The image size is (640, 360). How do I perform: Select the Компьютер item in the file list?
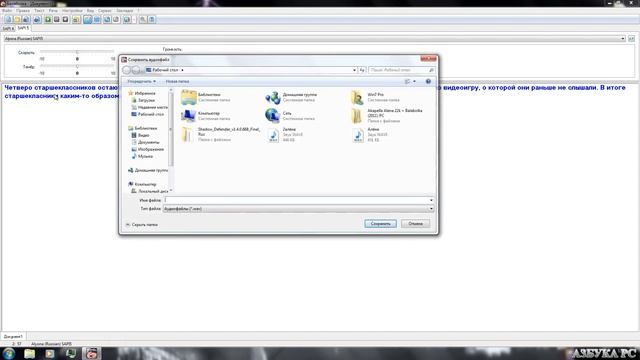[x=206, y=116]
